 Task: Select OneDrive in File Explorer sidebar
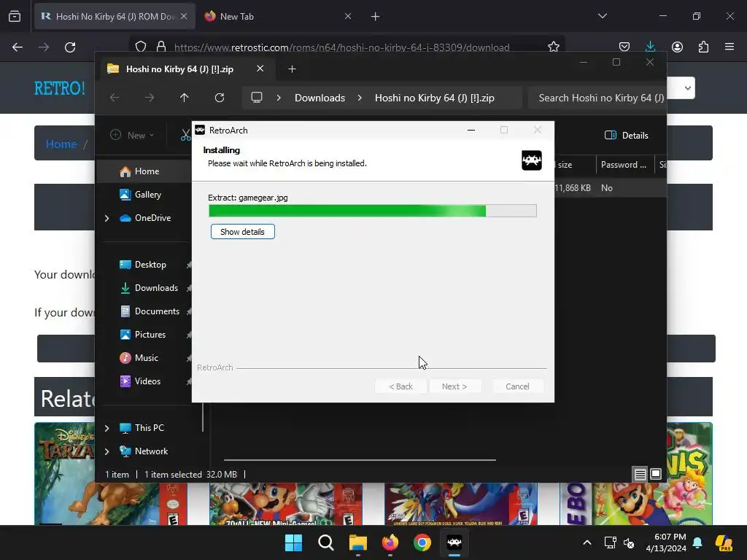click(x=152, y=217)
